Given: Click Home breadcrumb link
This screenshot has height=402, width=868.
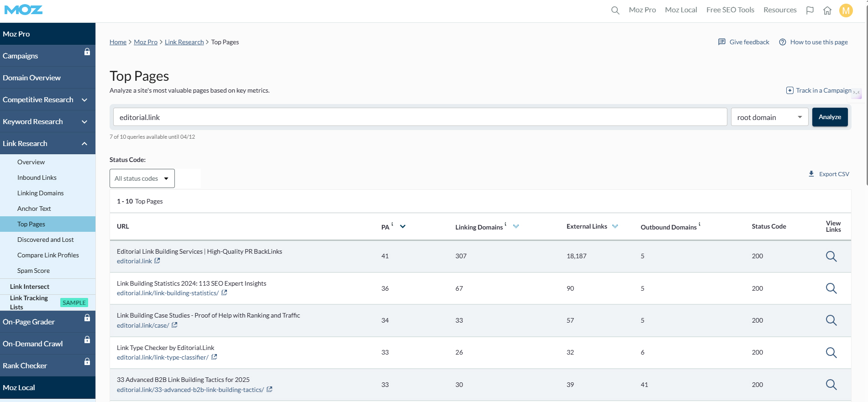Looking at the screenshot, I should (x=118, y=42).
